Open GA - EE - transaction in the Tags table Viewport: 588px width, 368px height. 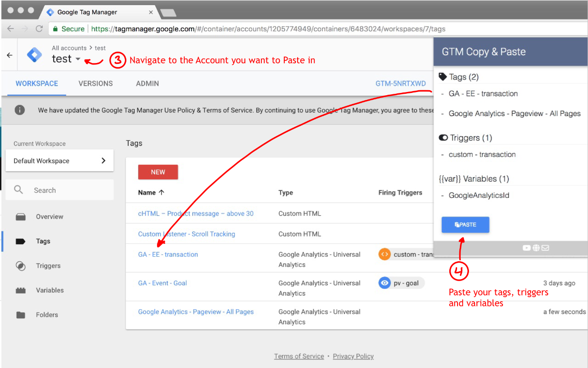pos(168,254)
